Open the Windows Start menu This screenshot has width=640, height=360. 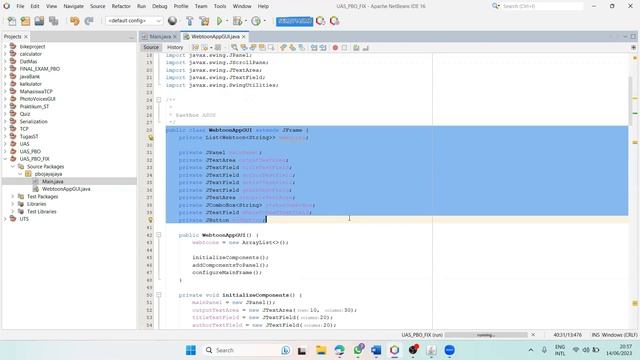(x=191, y=350)
